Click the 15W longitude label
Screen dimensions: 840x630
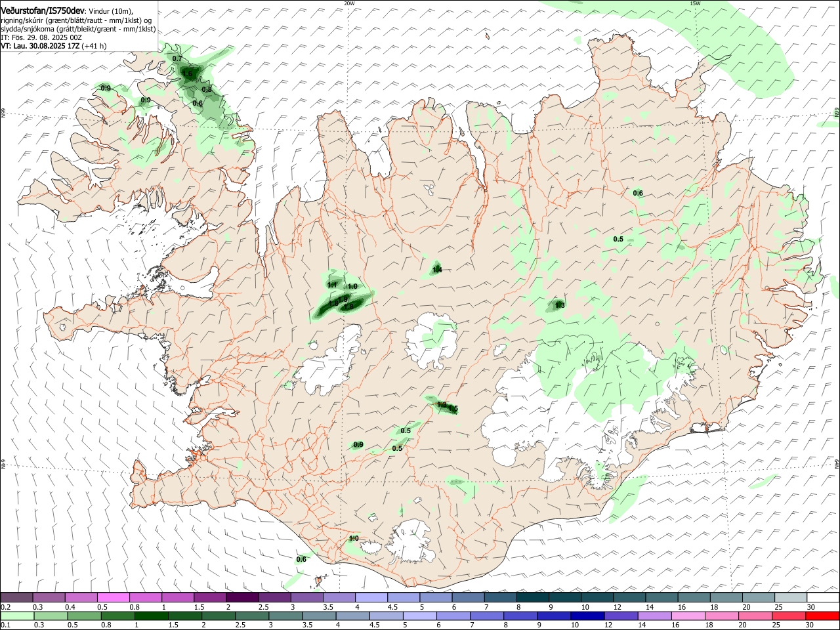tap(695, 3)
